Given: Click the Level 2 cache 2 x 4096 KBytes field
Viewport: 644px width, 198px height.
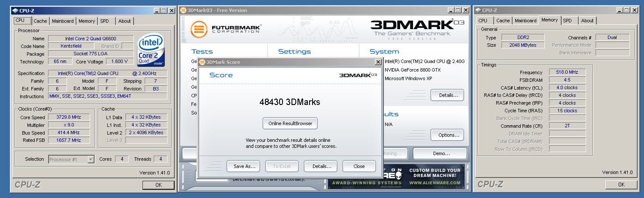Looking at the screenshot, I should point(146,132).
